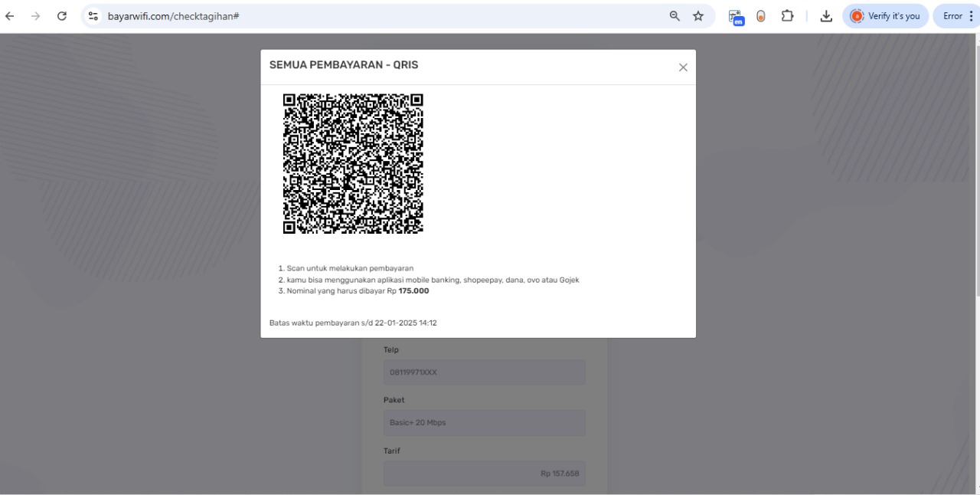Click the text Scan untuk melakukan pembayaran
Screen dimensions: 980x495
350,268
